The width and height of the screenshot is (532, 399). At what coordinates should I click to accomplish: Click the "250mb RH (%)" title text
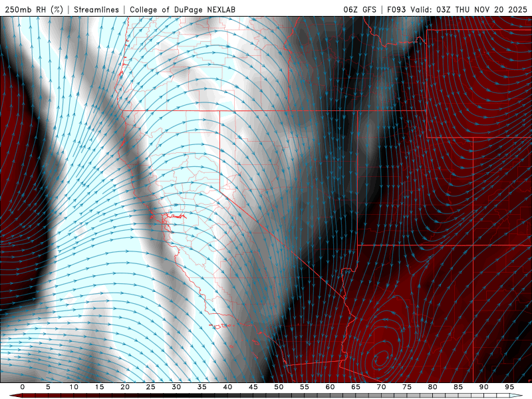[x=35, y=9]
